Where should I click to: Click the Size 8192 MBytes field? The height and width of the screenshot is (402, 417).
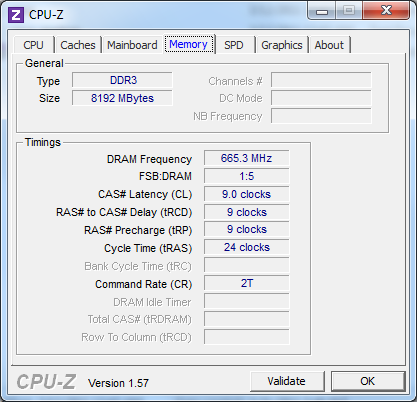(122, 98)
